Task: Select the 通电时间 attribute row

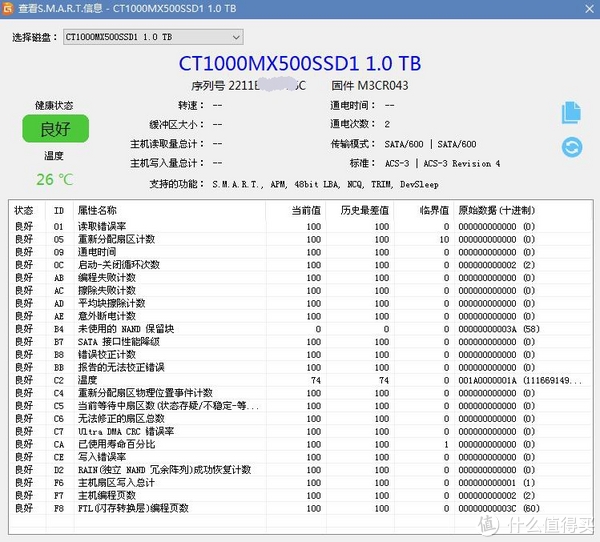Action: tap(300, 252)
